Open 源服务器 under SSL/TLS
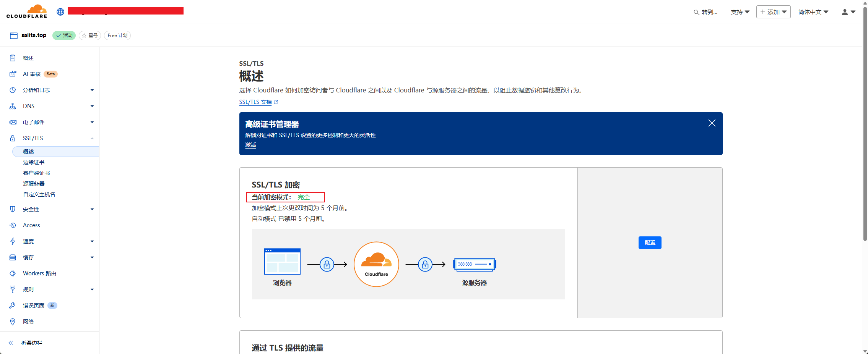Image resolution: width=868 pixels, height=354 pixels. [x=34, y=184]
